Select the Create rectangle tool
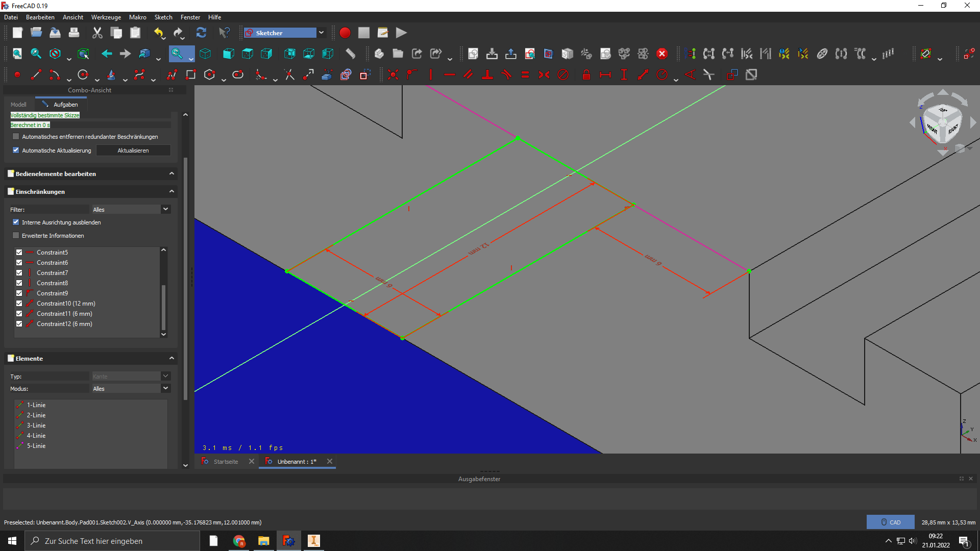Image resolution: width=980 pixels, height=551 pixels. pyautogui.click(x=191, y=75)
